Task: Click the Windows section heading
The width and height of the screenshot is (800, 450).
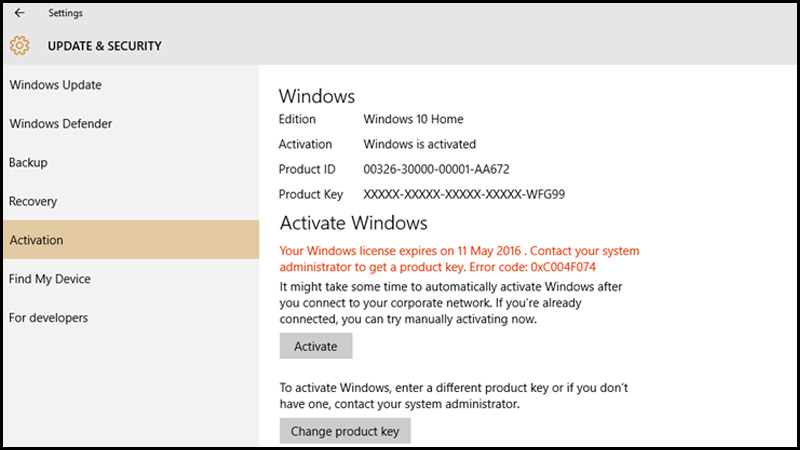Action: (317, 96)
